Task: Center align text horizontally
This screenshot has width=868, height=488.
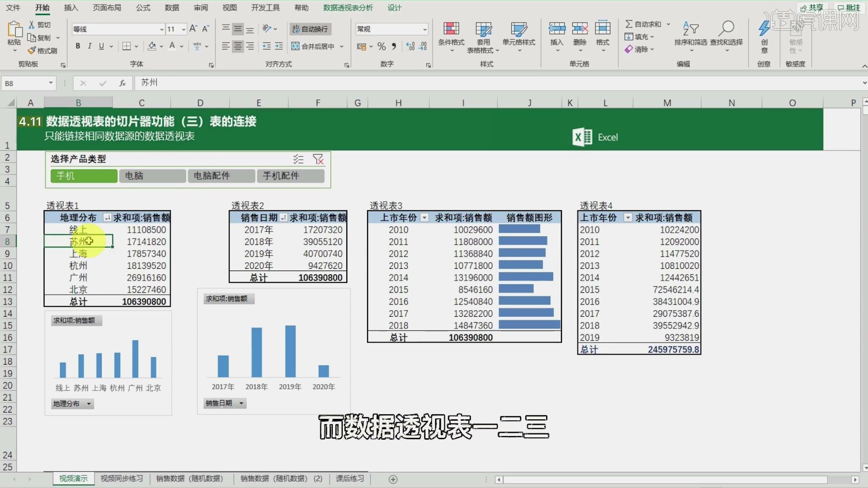Action: coord(238,46)
